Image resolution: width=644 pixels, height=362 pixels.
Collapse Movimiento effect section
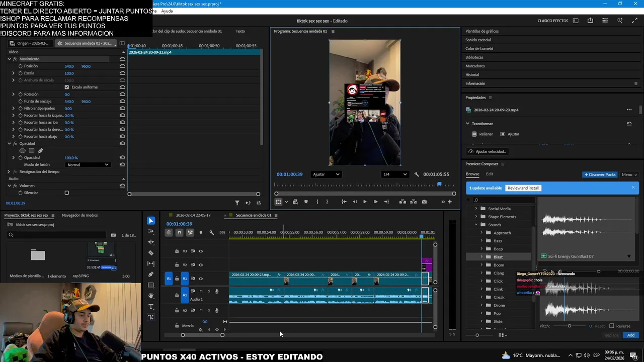pos(9,59)
